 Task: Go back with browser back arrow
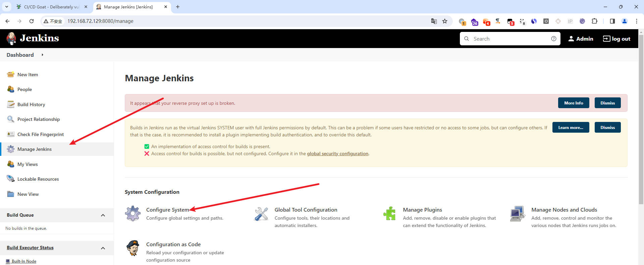[7, 21]
